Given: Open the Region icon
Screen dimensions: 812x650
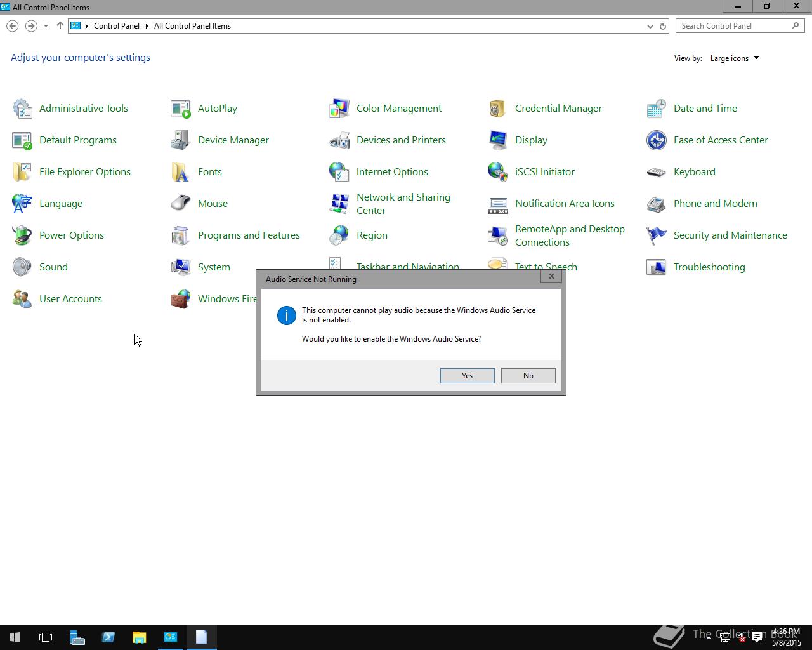Looking at the screenshot, I should pos(339,235).
